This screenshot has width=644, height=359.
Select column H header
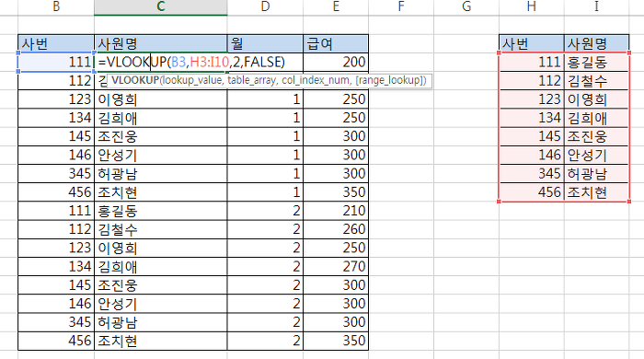(532, 7)
